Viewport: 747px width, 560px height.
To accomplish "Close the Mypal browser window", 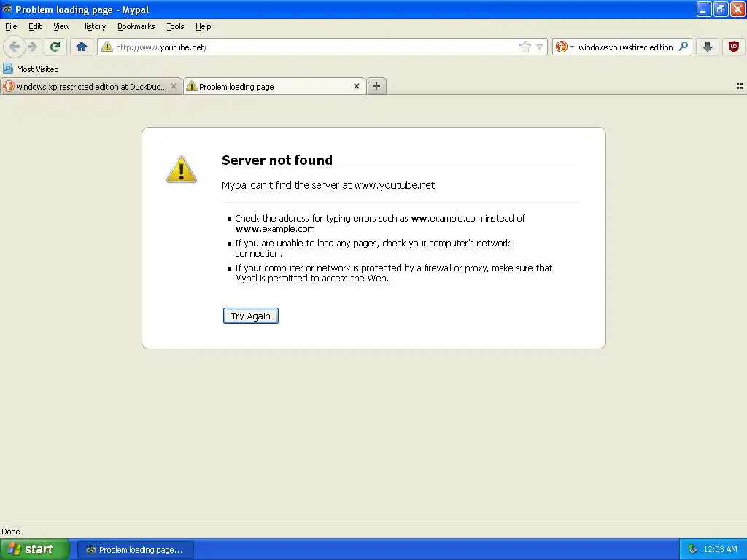I will 737,9.
